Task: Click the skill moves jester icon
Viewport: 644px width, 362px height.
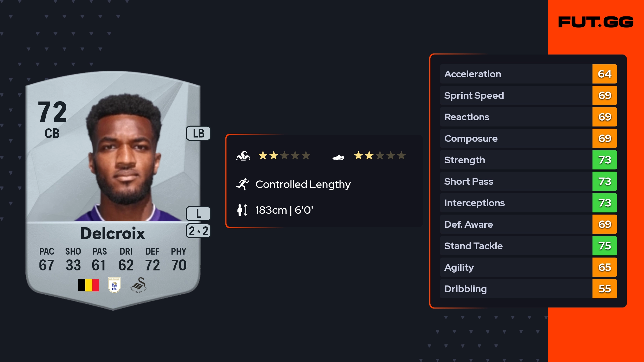Action: [243, 156]
